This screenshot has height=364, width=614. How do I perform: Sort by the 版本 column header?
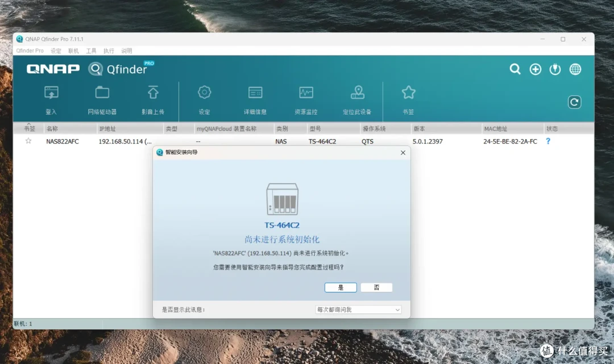446,129
